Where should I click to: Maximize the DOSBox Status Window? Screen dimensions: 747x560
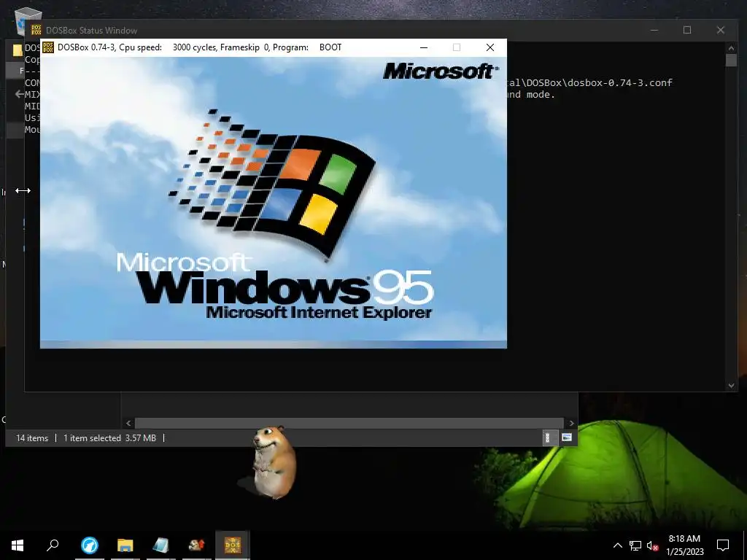[x=687, y=30]
